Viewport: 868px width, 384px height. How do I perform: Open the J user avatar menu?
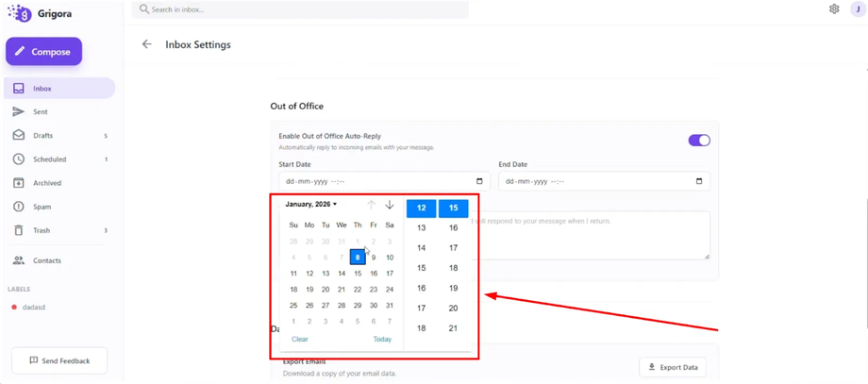coord(858,8)
